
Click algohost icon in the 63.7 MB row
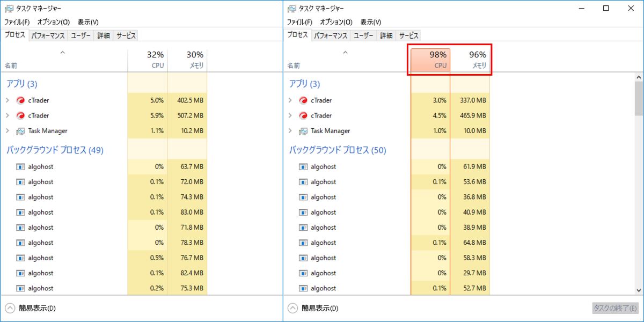tap(20, 167)
